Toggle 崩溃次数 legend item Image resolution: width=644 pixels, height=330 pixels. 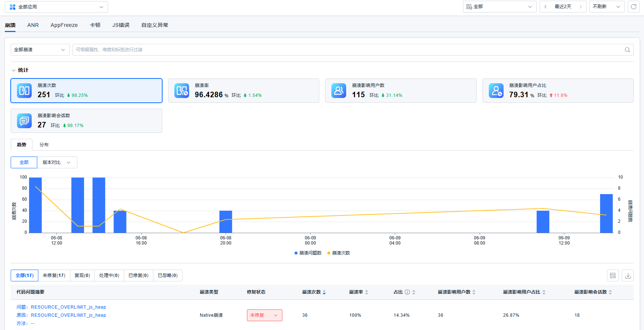tap(338, 253)
